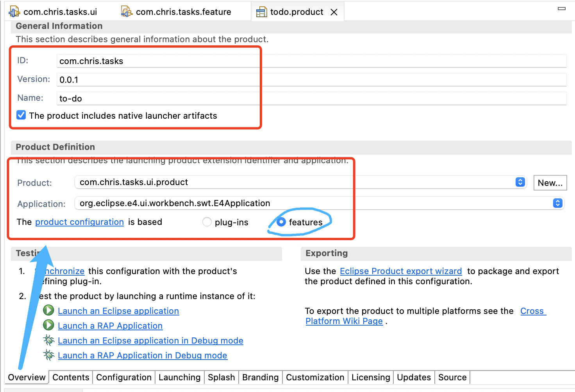
Task: Open the Overview page tab
Action: pyautogui.click(x=27, y=377)
